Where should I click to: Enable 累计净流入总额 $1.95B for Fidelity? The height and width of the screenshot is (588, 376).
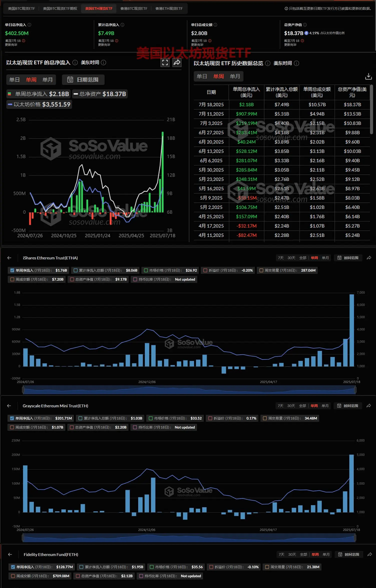[81, 567]
